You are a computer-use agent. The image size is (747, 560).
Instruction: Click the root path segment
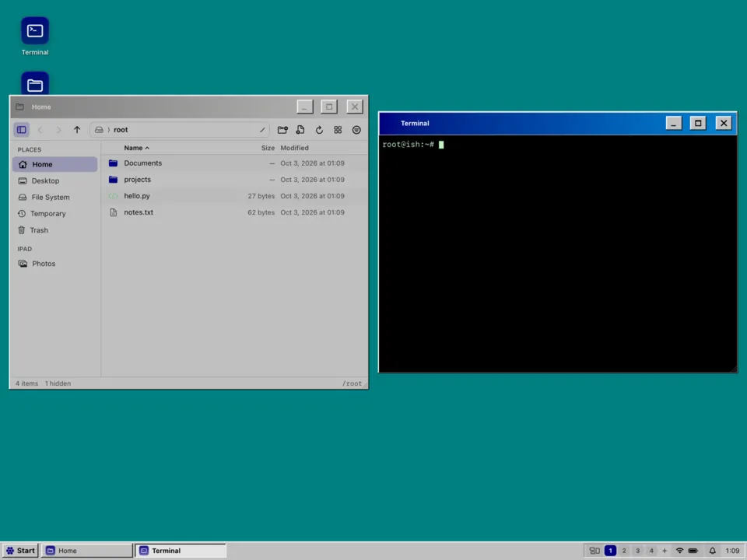[121, 130]
